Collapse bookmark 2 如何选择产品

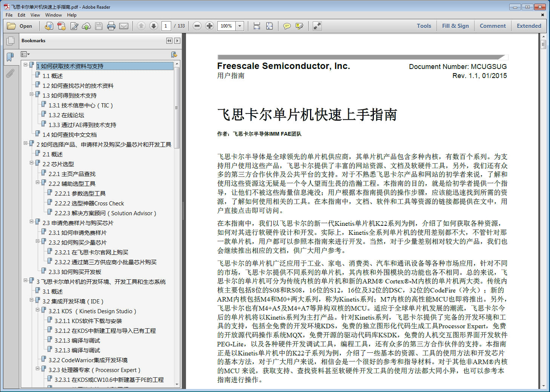(x=26, y=143)
